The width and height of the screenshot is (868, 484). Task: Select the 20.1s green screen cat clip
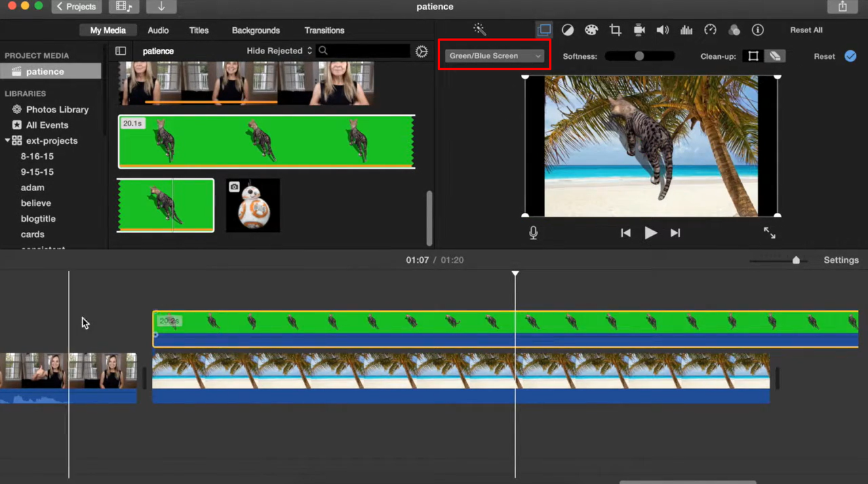click(267, 142)
